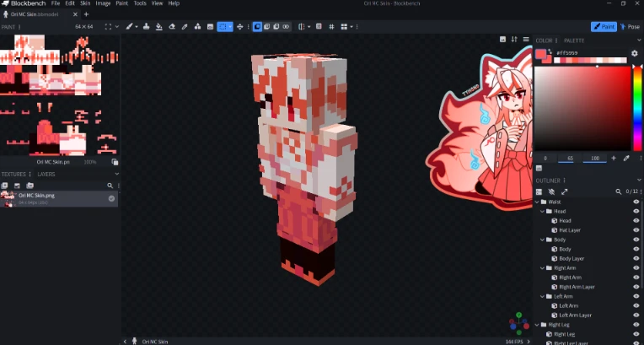Viewport: 644px width, 345px height.
Task: Select the Gradient tool
Action: [x=210, y=27]
